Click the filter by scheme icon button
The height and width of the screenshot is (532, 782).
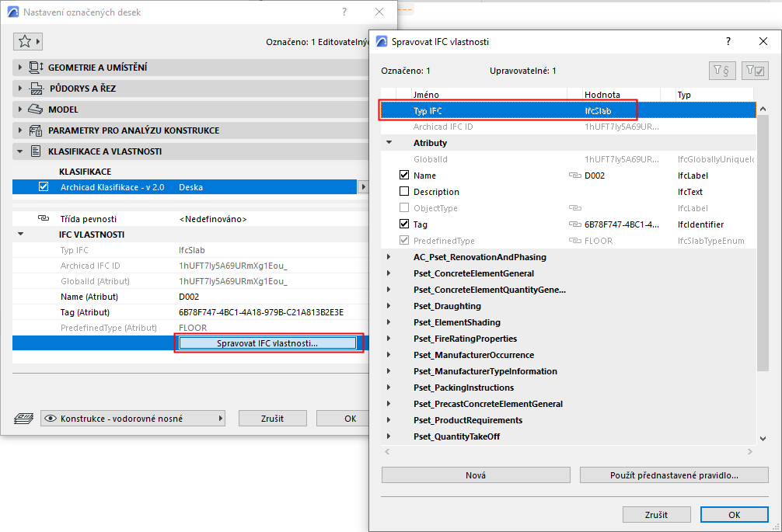[x=721, y=71]
